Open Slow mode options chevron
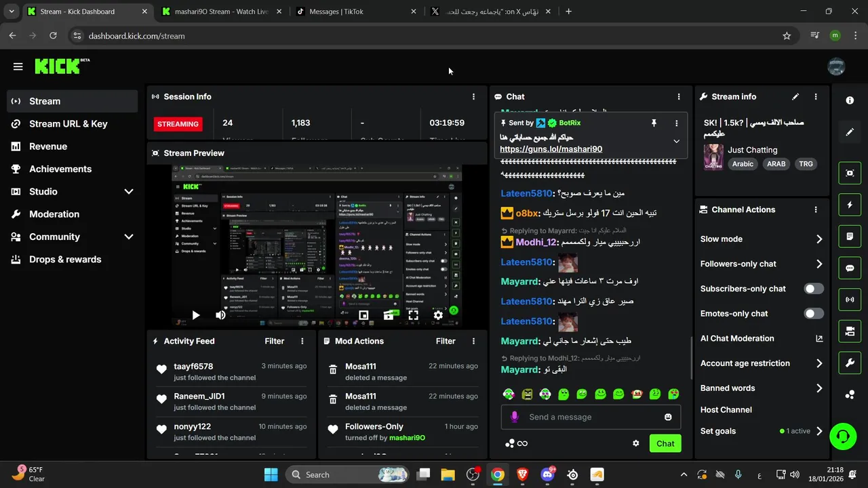868x488 pixels. click(x=818, y=239)
